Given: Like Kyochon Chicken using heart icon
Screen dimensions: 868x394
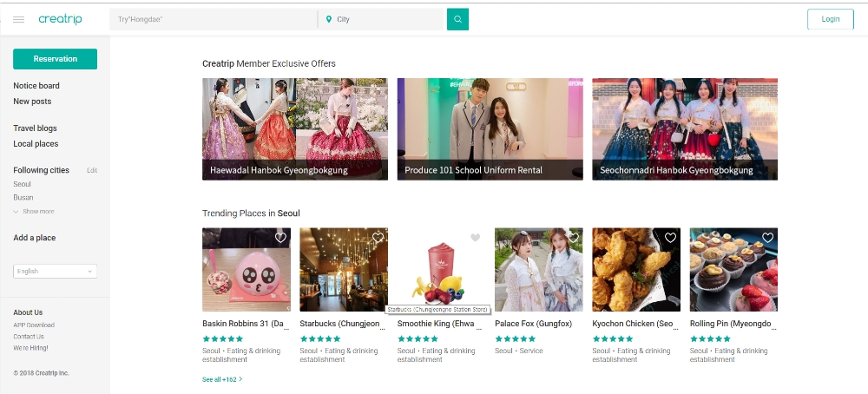Looking at the screenshot, I should click(670, 238).
